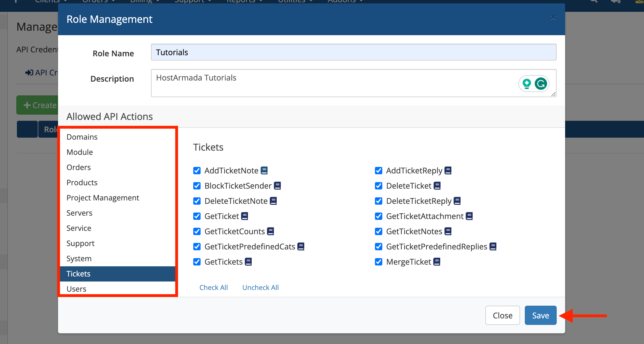Open the Users API category

click(x=117, y=289)
